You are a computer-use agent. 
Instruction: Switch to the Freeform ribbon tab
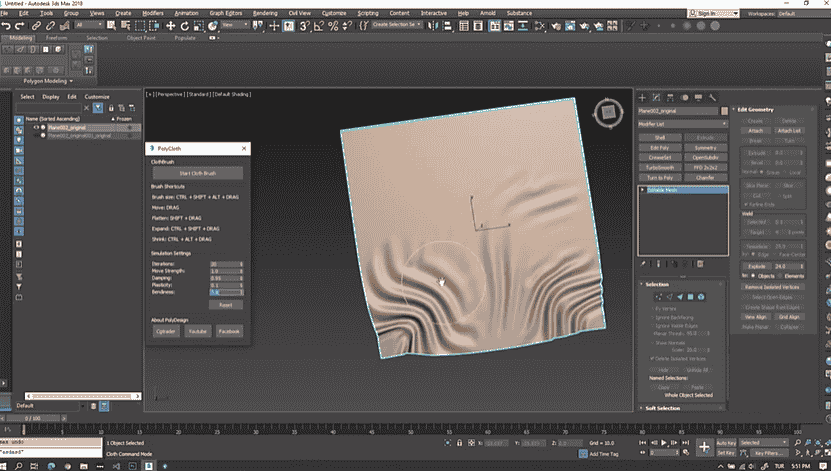click(58, 37)
